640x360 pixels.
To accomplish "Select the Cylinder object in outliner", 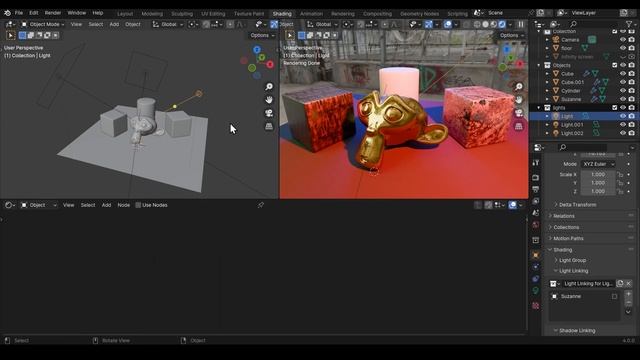I will click(x=571, y=91).
